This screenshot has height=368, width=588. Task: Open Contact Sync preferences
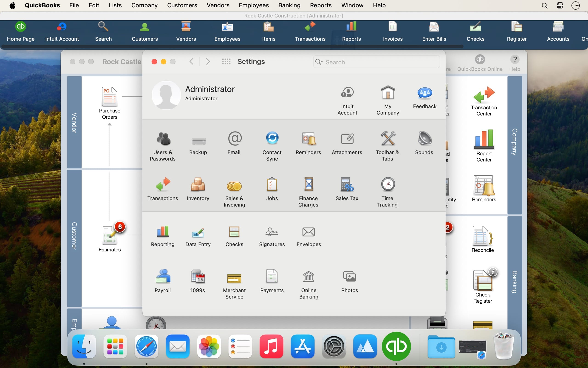272,146
